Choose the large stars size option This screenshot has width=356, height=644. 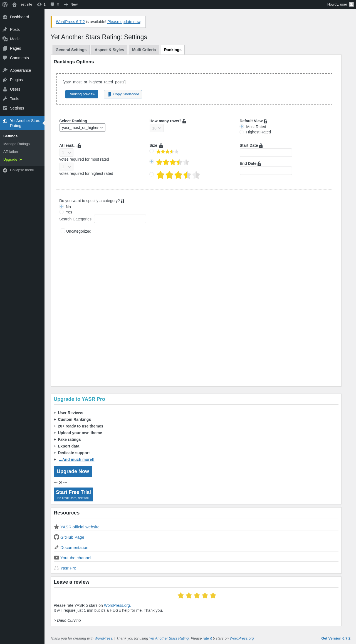pyautogui.click(x=152, y=174)
